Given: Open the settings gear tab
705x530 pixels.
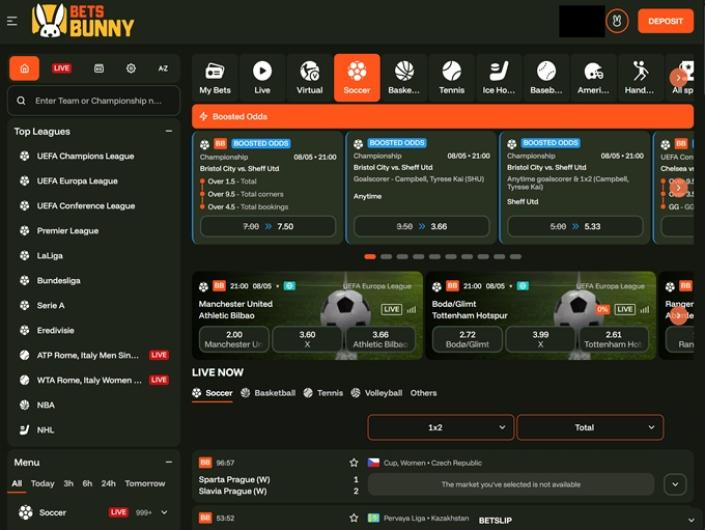Looking at the screenshot, I should pos(131,68).
